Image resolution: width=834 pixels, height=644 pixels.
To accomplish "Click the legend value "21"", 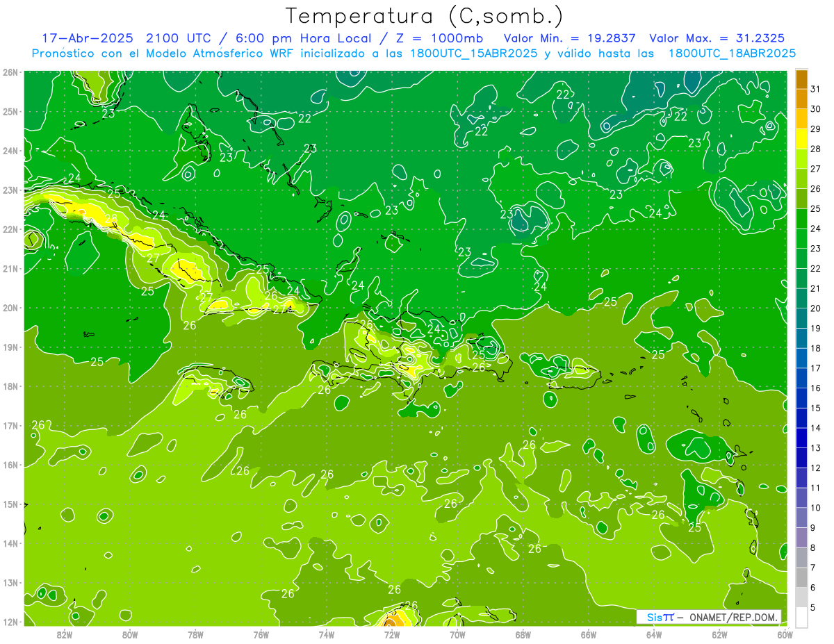I will point(815,288).
